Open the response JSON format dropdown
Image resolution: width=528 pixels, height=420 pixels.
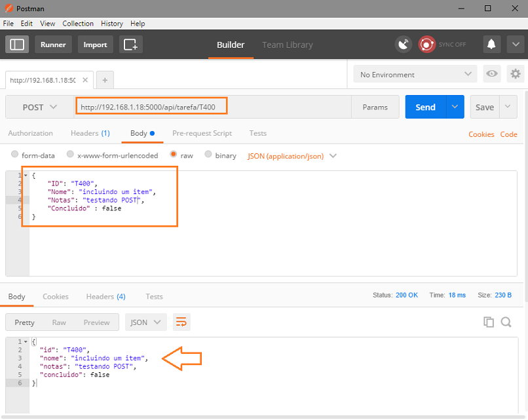pos(146,322)
